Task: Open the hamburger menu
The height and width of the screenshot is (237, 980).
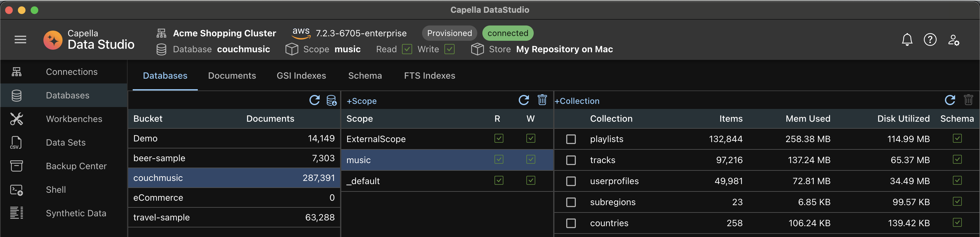Action: (x=20, y=39)
